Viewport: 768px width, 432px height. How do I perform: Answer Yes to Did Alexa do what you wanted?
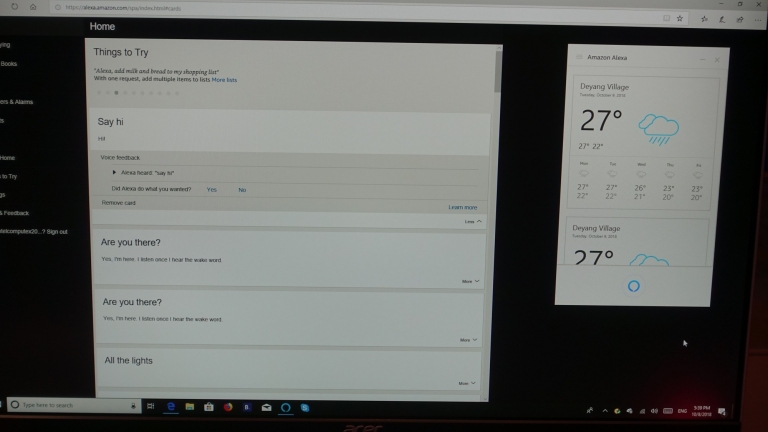212,190
